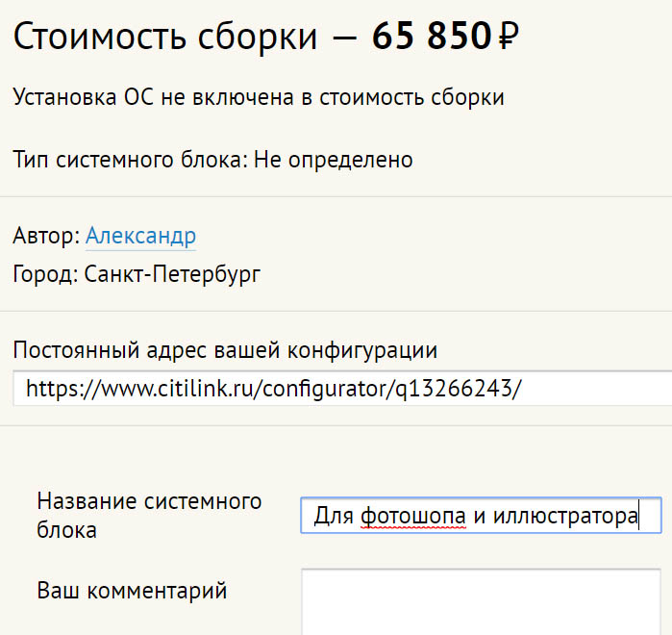Click the Ваш комментарий label
This screenshot has width=672, height=635.
(x=132, y=590)
